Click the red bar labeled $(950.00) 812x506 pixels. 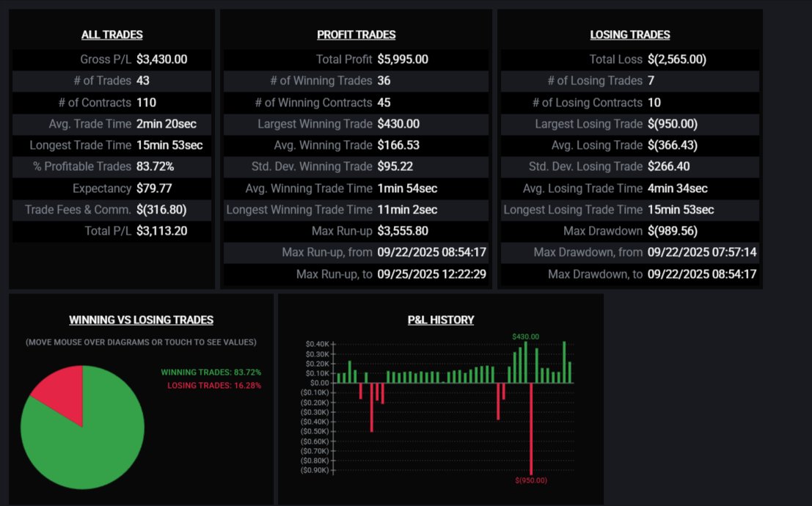tap(531, 425)
